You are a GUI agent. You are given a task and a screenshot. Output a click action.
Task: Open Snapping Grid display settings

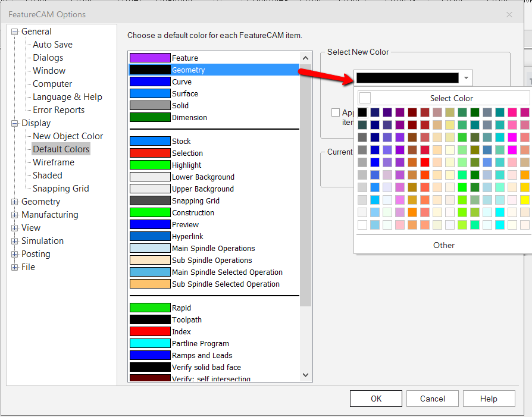point(61,189)
